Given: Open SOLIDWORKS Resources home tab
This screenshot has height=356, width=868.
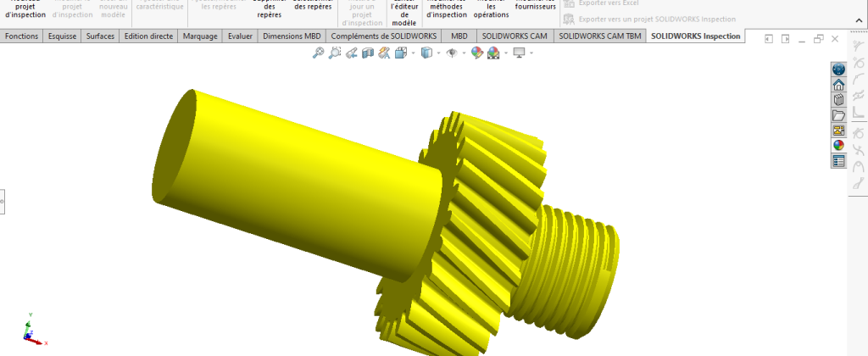Looking at the screenshot, I should 838,85.
